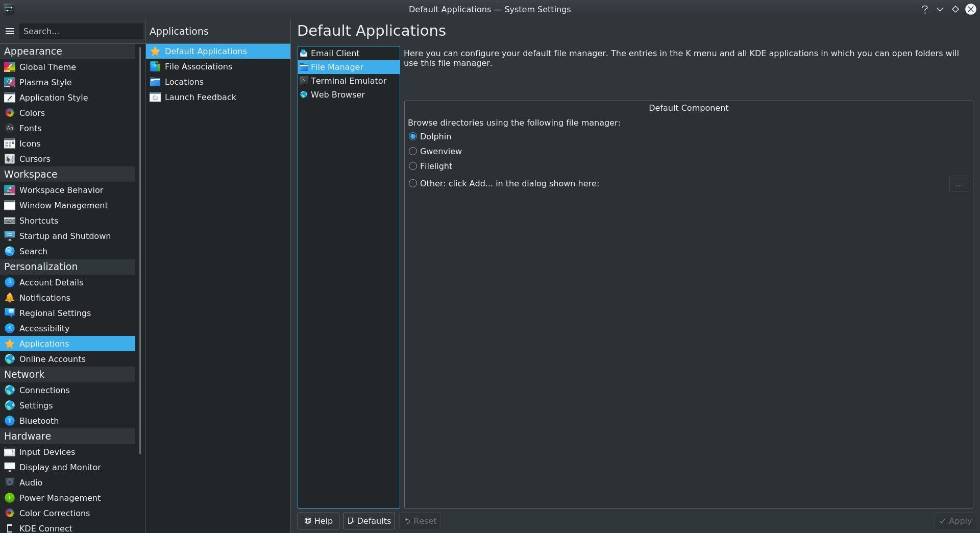Click the title bar help question mark

click(x=924, y=9)
